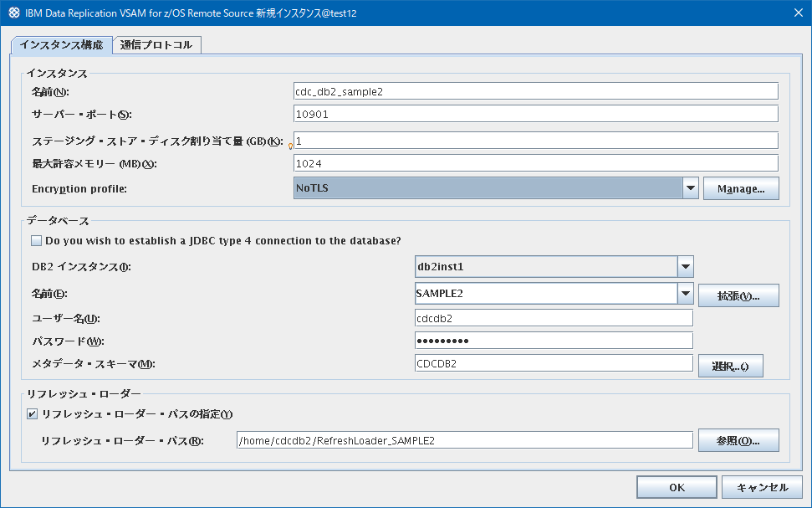
Task: Click the 'リフレッシュ・ローダー・パス(R):' label
Action: tap(122, 440)
